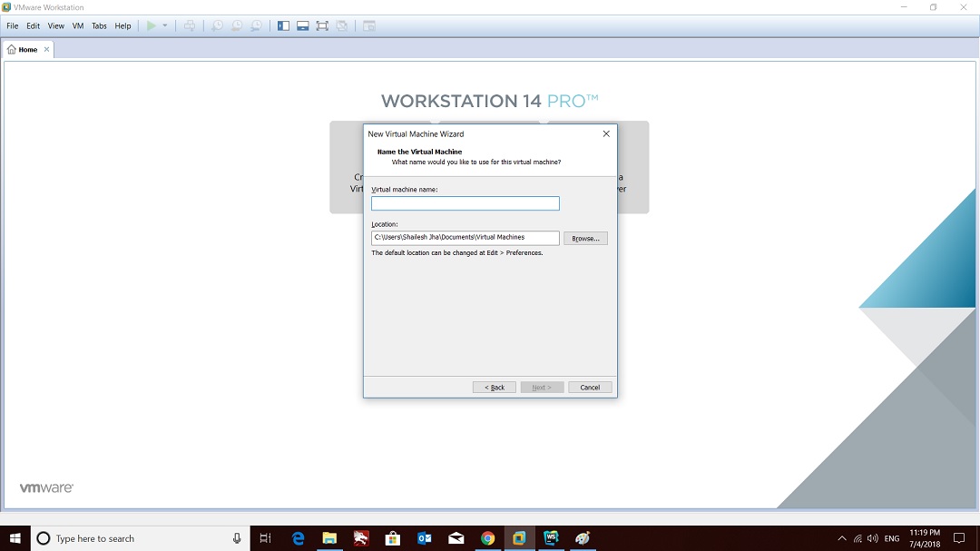Click the Cancel button in wizard

590,387
